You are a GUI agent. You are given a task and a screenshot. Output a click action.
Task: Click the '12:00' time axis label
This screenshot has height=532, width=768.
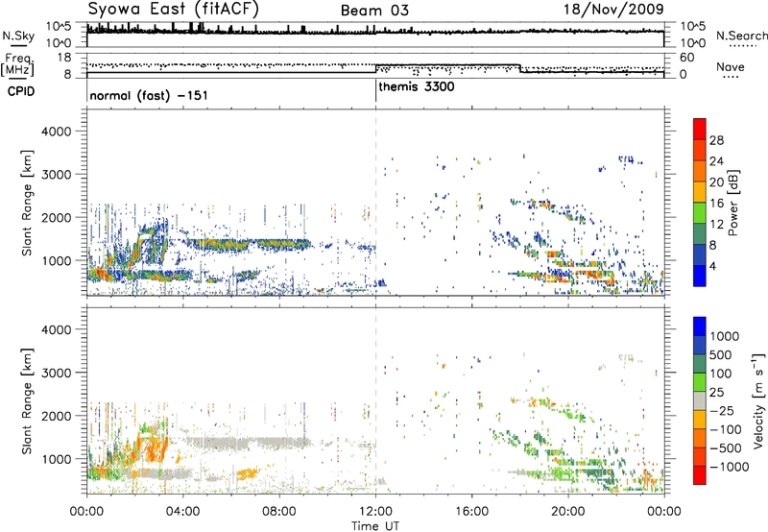tap(375, 512)
